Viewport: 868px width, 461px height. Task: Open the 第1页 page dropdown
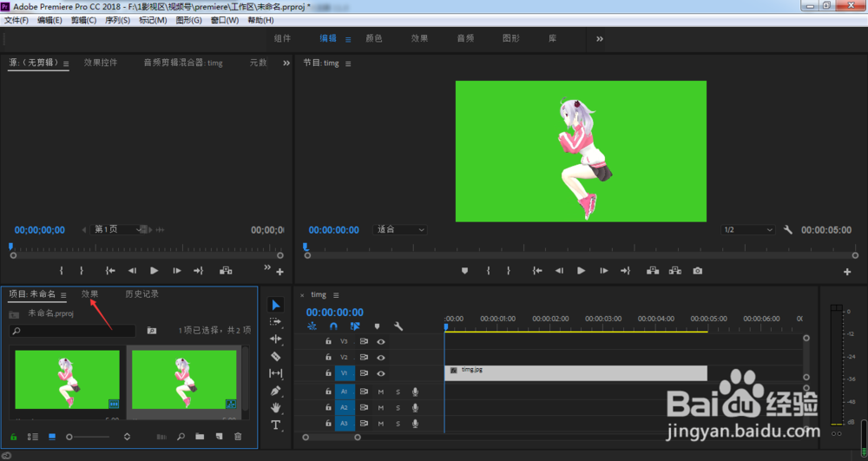point(116,230)
